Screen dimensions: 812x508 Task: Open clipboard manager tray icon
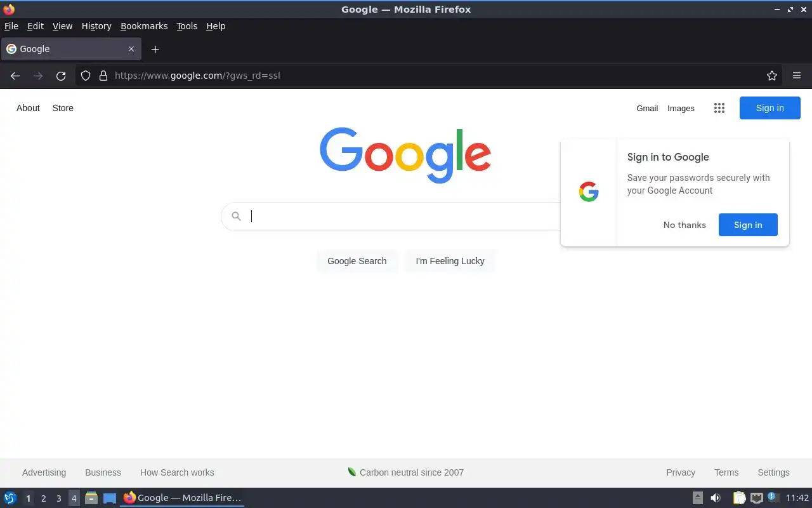[x=739, y=498]
